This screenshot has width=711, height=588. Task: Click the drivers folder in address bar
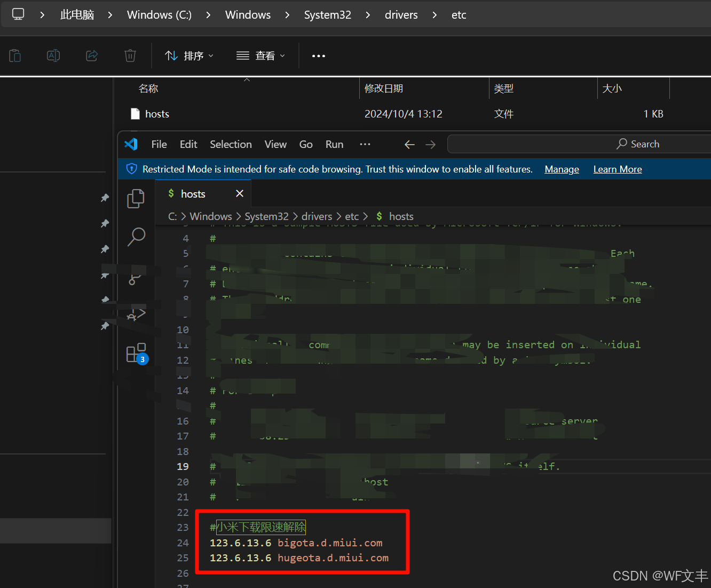(x=401, y=15)
